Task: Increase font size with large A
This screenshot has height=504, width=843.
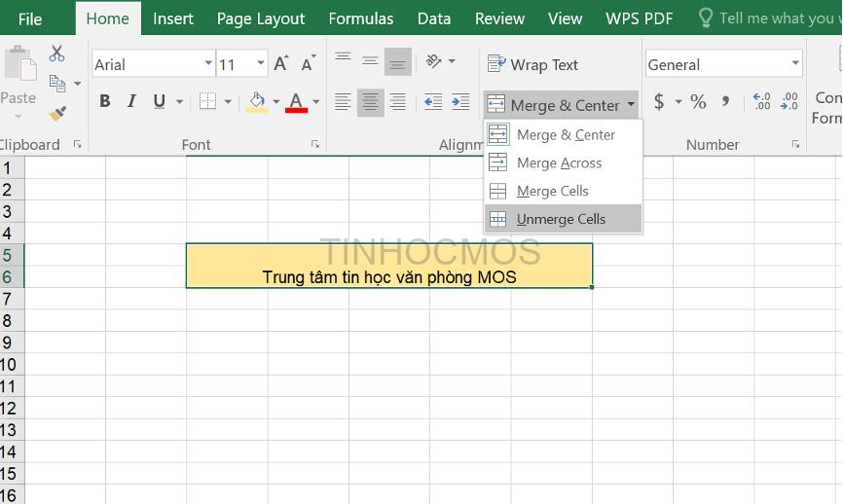Action: (x=281, y=64)
